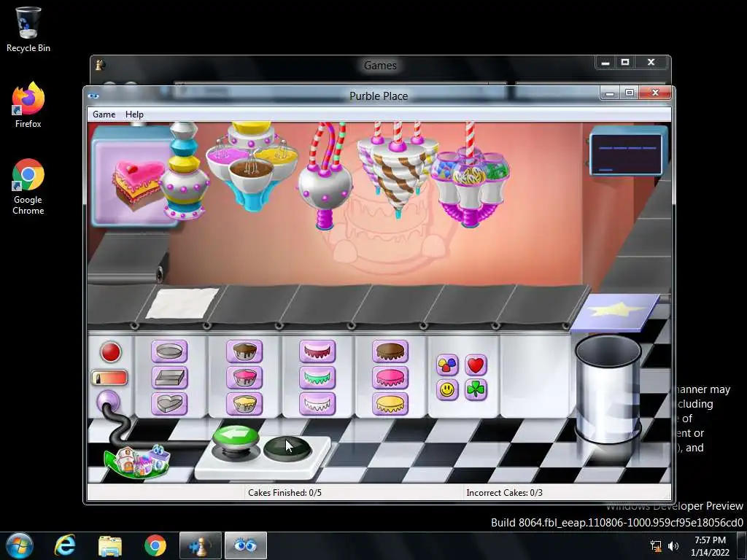Click the Incorrect Cakes 0/3 status text

(x=504, y=492)
